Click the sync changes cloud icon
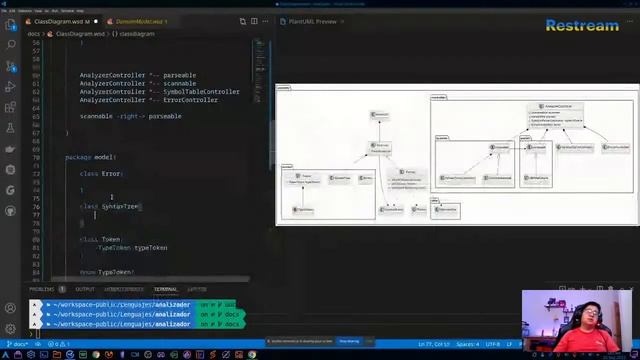Image resolution: width=640 pixels, height=360 pixels. pos(38,344)
